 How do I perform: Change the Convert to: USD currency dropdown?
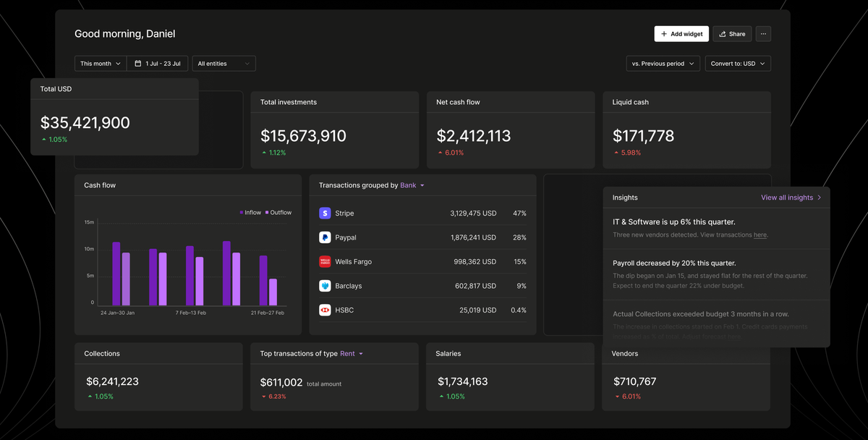click(x=738, y=64)
